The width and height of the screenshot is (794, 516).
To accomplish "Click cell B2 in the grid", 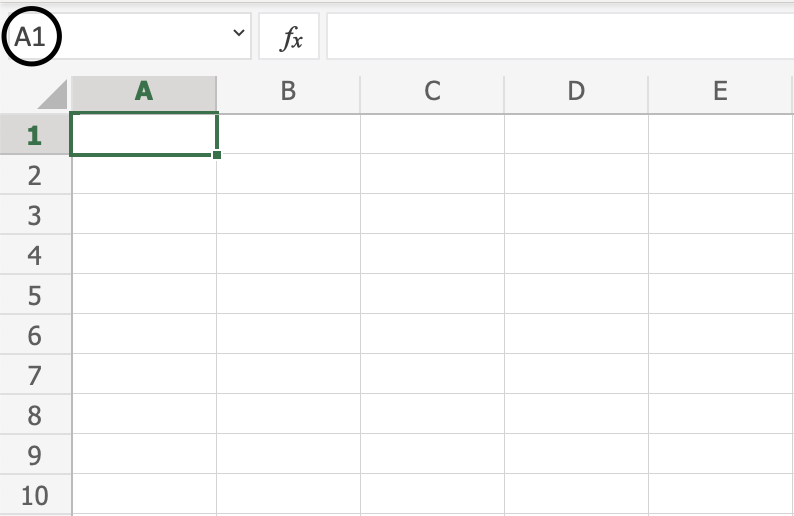I will (x=288, y=174).
